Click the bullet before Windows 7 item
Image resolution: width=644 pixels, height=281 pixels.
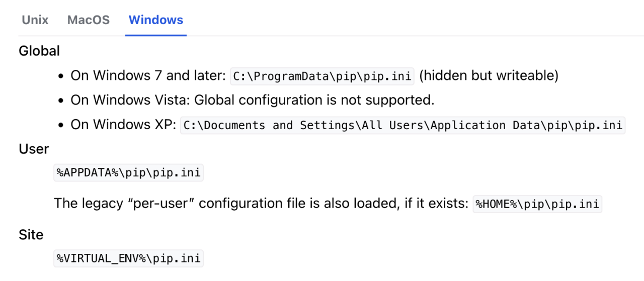tap(61, 77)
